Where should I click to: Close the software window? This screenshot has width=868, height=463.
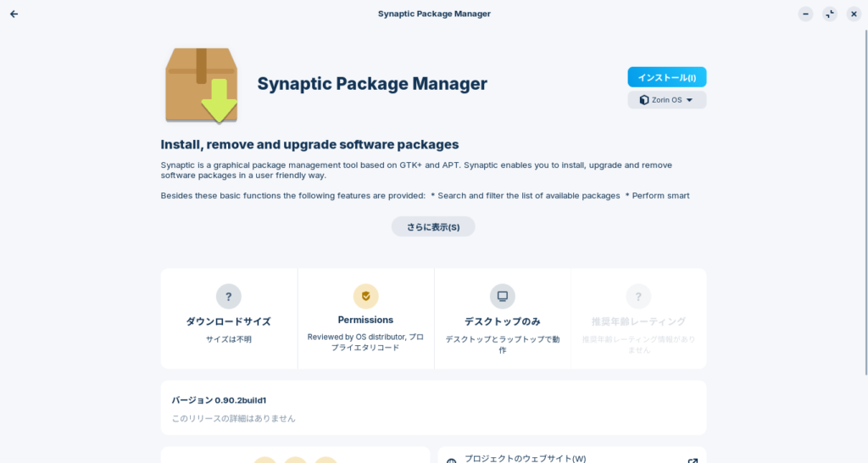854,14
